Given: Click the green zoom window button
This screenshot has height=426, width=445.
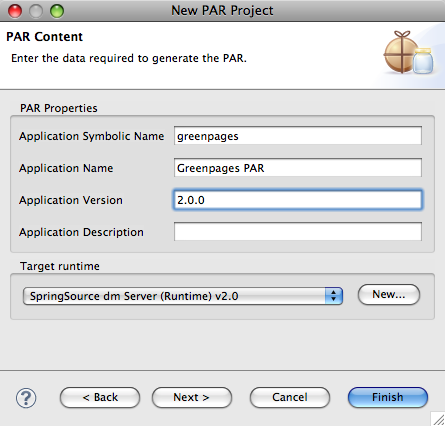Looking at the screenshot, I should (x=57, y=11).
